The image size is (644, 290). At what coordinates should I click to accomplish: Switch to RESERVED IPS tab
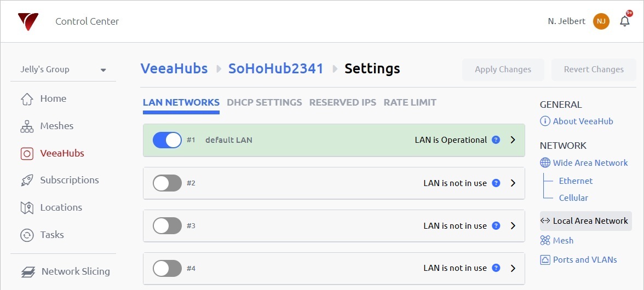343,102
